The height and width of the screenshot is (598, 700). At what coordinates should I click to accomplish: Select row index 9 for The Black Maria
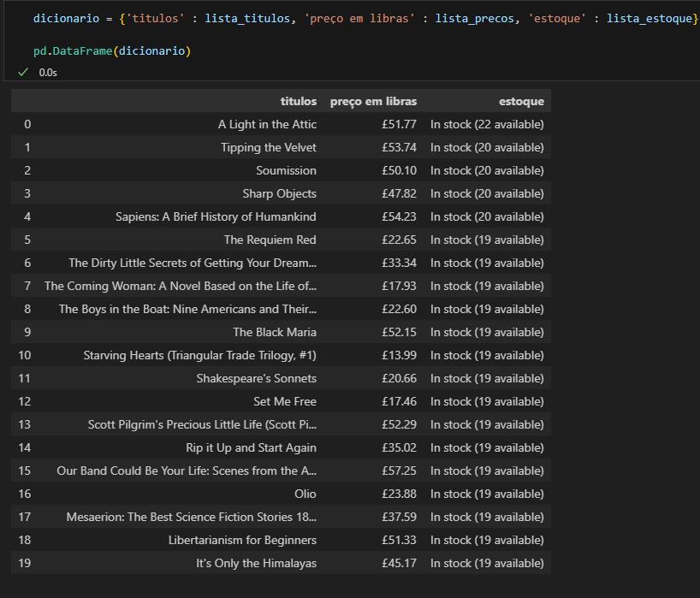[27, 332]
